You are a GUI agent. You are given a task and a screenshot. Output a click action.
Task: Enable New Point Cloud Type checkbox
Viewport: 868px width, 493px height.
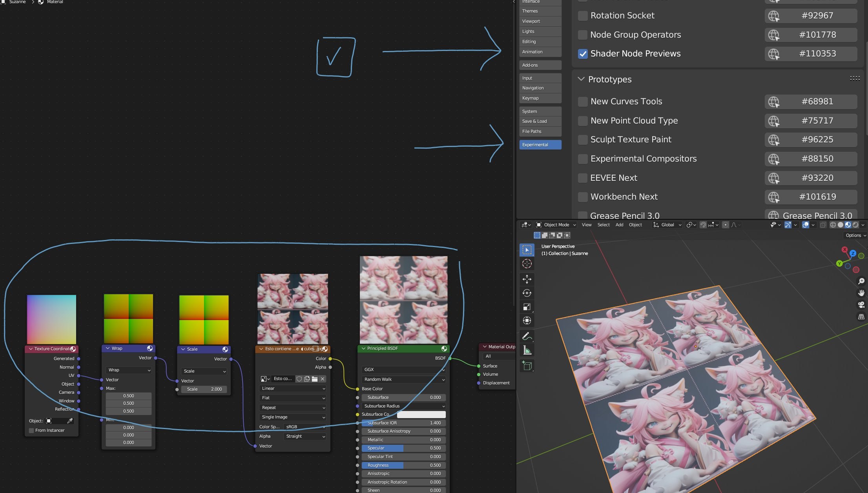pos(583,121)
